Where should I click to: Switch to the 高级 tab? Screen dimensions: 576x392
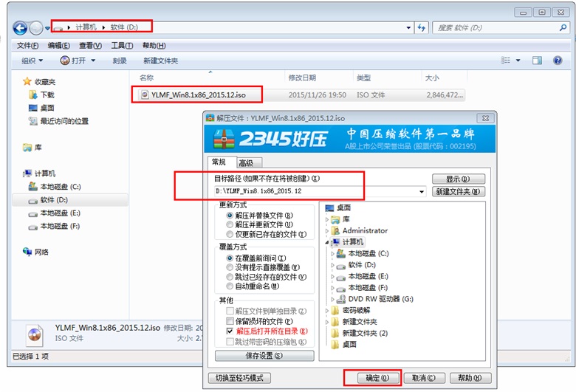click(249, 162)
